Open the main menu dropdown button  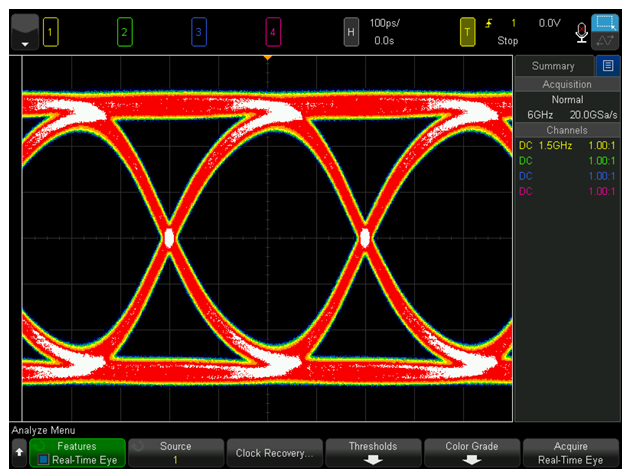point(25,32)
